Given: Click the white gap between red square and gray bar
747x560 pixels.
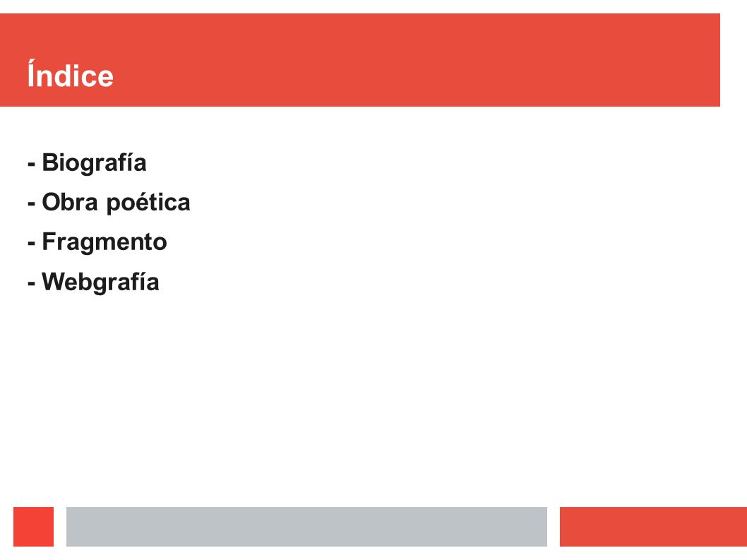Looking at the screenshot, I should 60,527.
